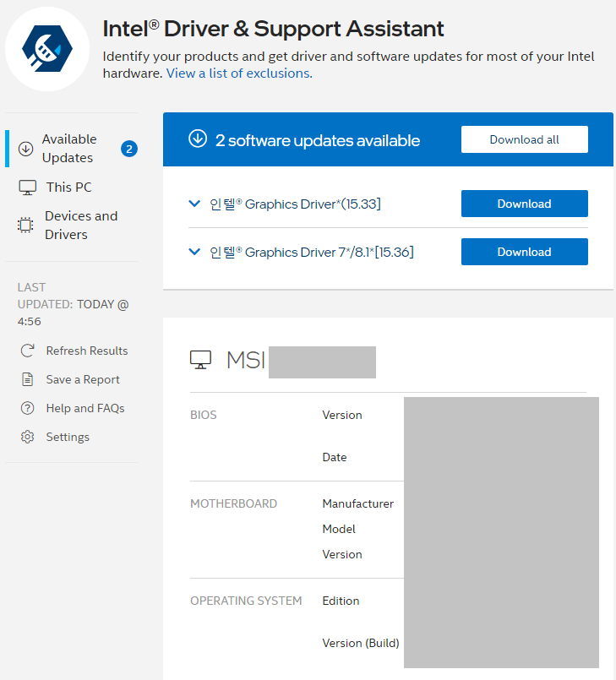Click the Save a Report document icon

(27, 379)
